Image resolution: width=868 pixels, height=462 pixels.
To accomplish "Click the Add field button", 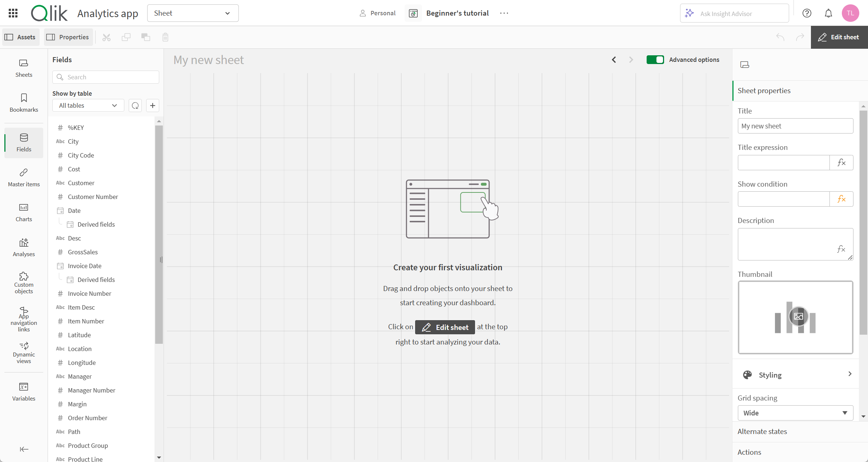I will click(x=152, y=105).
